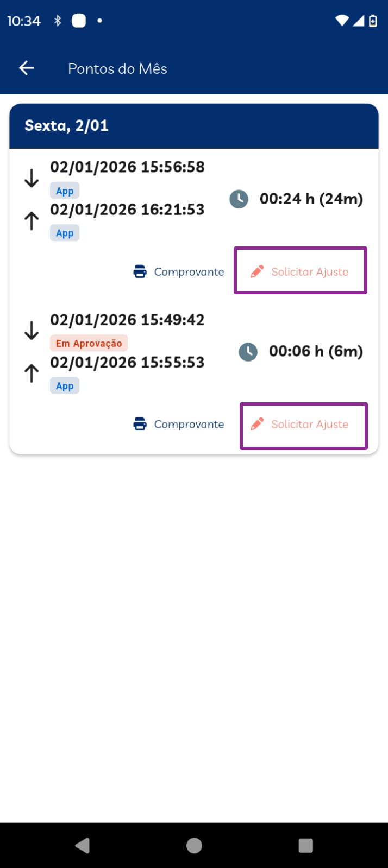Tap up arrow icon beside 16:21:53
The image size is (388, 868).
[32, 220]
